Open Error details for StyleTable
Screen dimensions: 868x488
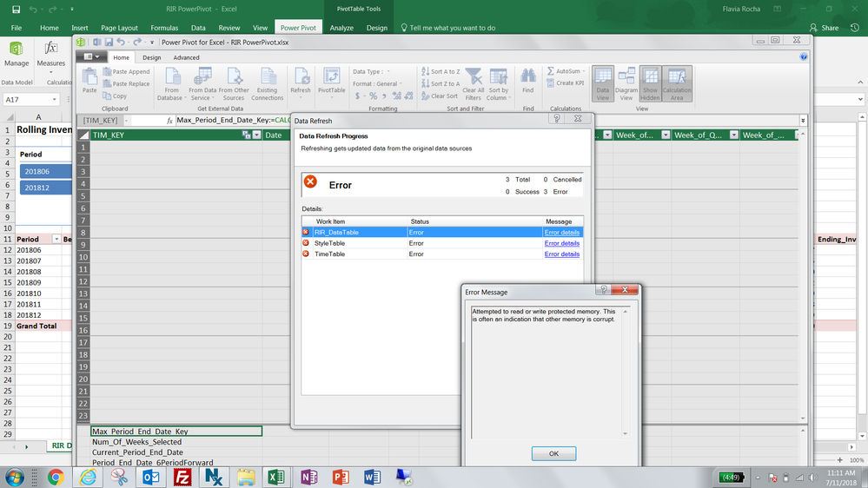[x=562, y=243]
